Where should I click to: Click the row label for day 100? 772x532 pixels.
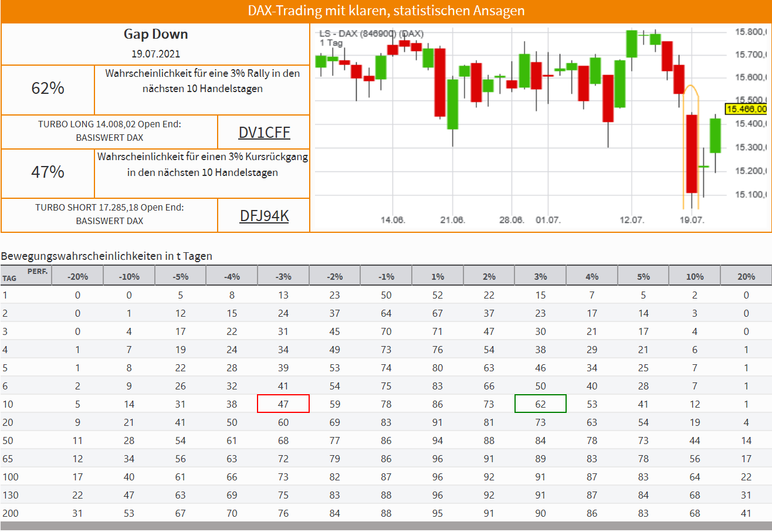point(9,476)
